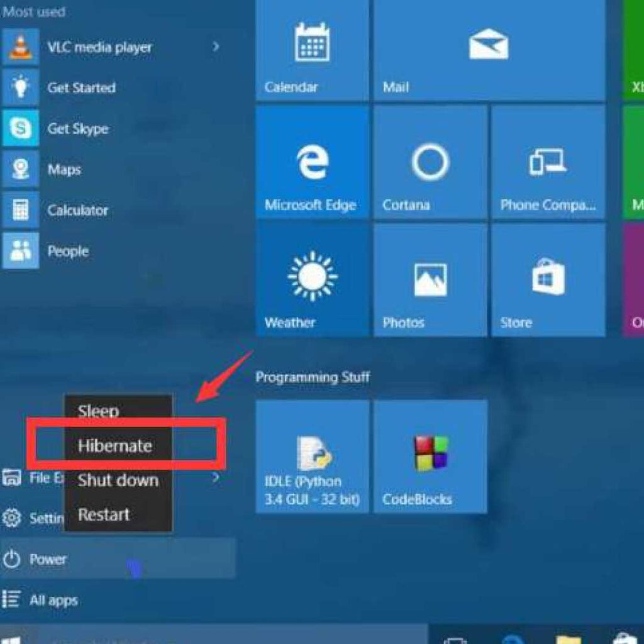The image size is (644, 644).
Task: Click the Power button in Start menu
Action: (118, 558)
